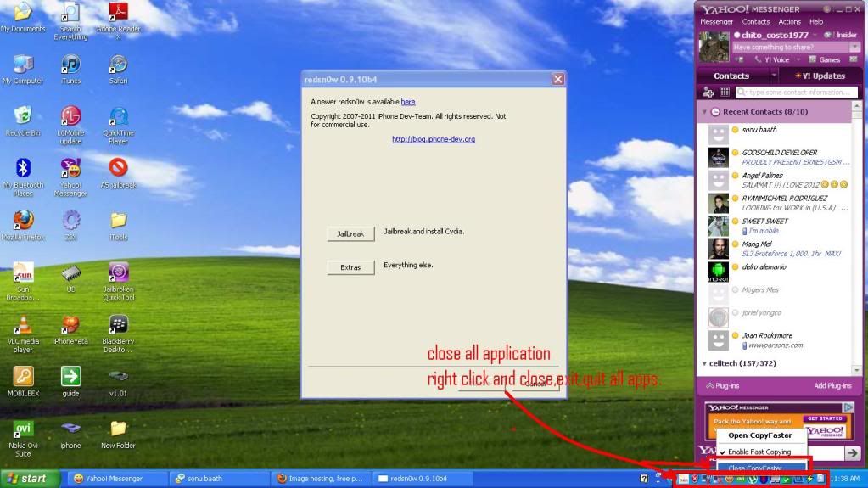868x488 pixels.
Task: Select VLC media player desktop icon
Action: coord(23,334)
